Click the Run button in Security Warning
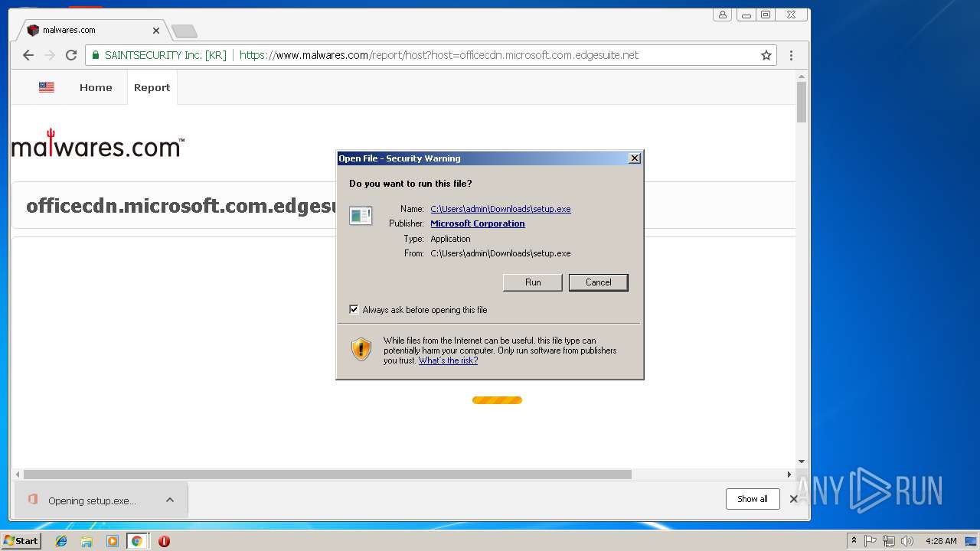The width and height of the screenshot is (980, 551). (x=533, y=282)
